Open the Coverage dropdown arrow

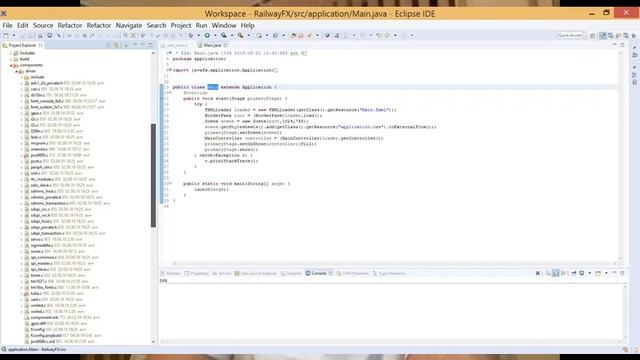tap(232, 36)
